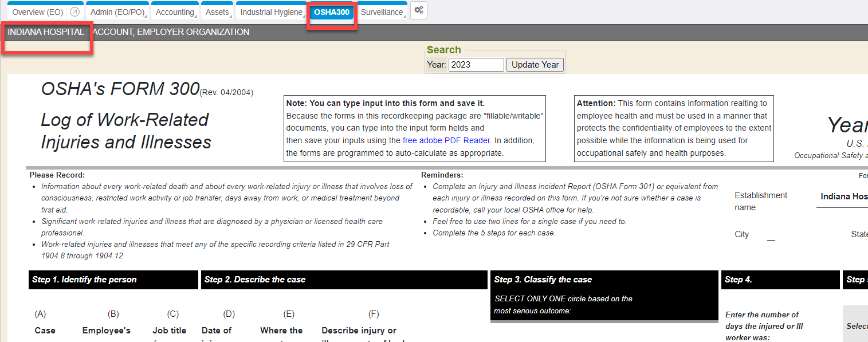Click the arrow icon beside Overview (EO)

[74, 12]
